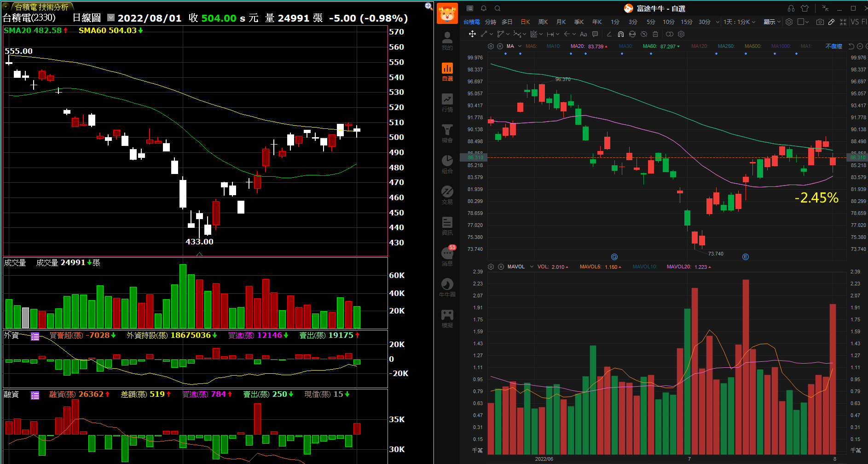Screen dimensions: 868x464
Task: Expand line tool dropdown arrow
Action: tap(491, 34)
